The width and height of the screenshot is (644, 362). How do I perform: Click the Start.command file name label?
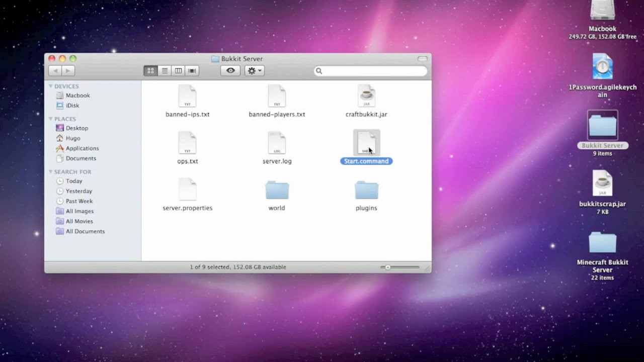click(366, 161)
